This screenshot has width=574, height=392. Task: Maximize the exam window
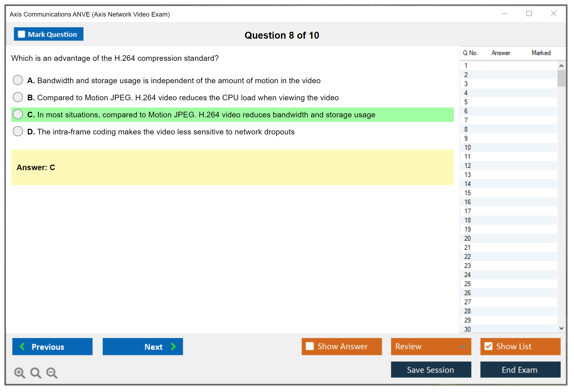529,14
